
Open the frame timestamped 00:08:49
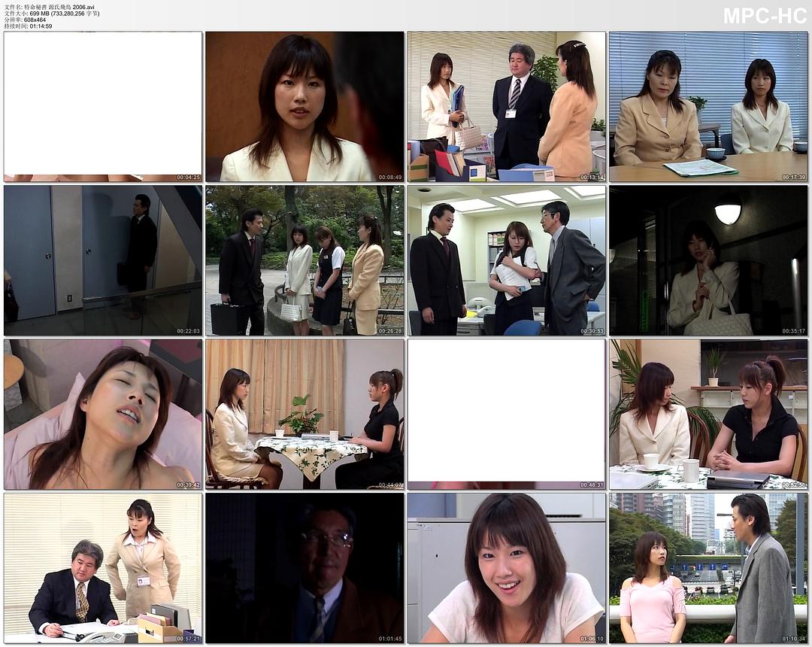click(x=304, y=107)
